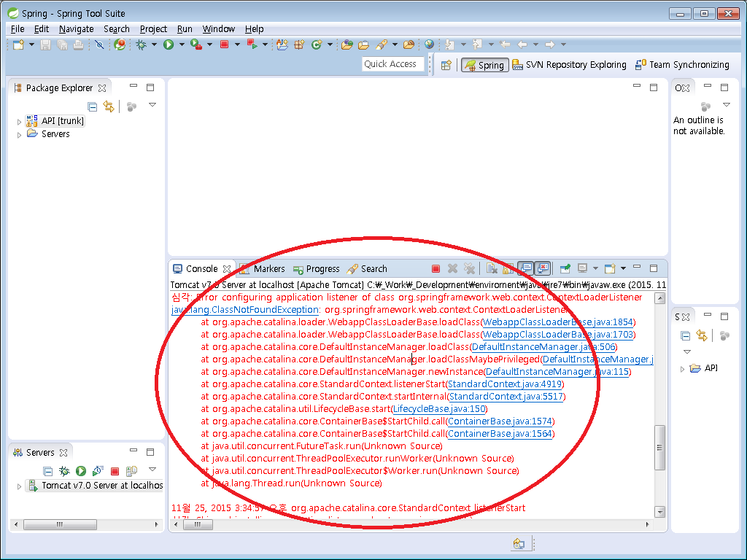Open the Web Browser globe icon

point(429,44)
